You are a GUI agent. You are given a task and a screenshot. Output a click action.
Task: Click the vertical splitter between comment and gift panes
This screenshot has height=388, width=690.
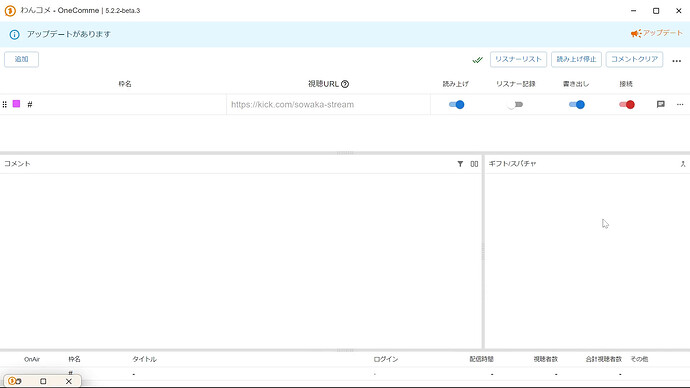pos(483,252)
